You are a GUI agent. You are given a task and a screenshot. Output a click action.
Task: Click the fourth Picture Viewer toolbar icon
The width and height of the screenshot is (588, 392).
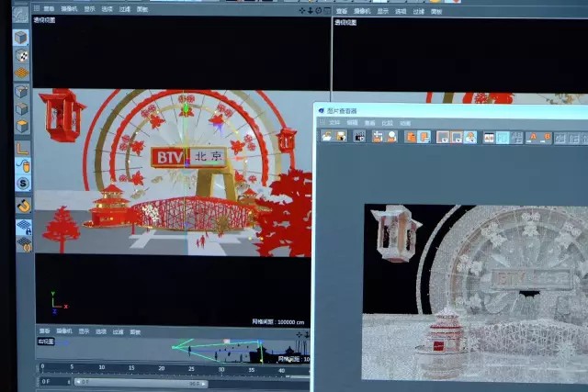pos(378,137)
